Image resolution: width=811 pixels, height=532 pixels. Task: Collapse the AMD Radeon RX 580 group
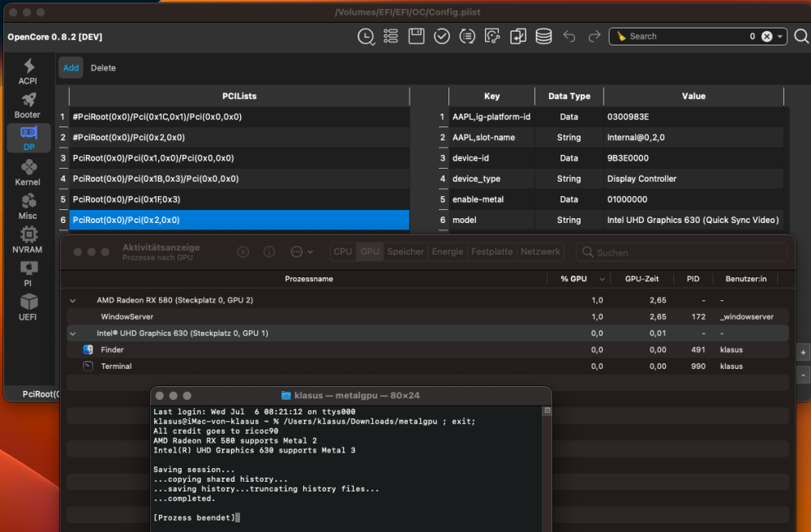pyautogui.click(x=73, y=300)
